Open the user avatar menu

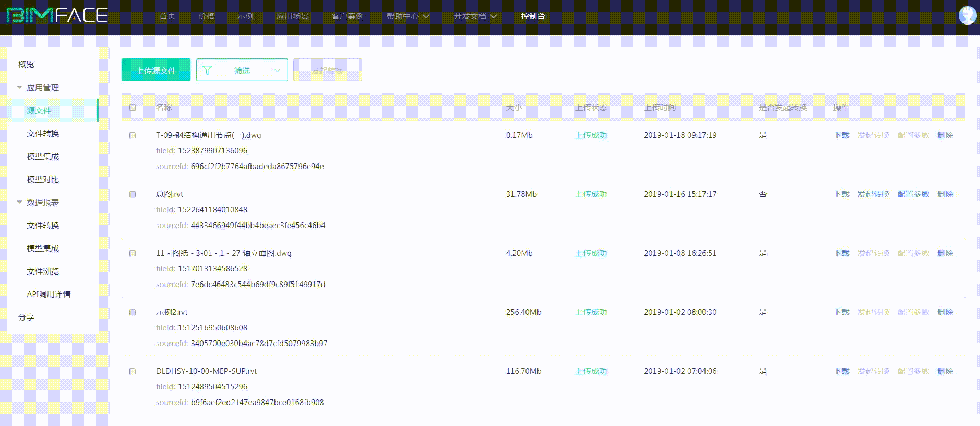pos(967,16)
